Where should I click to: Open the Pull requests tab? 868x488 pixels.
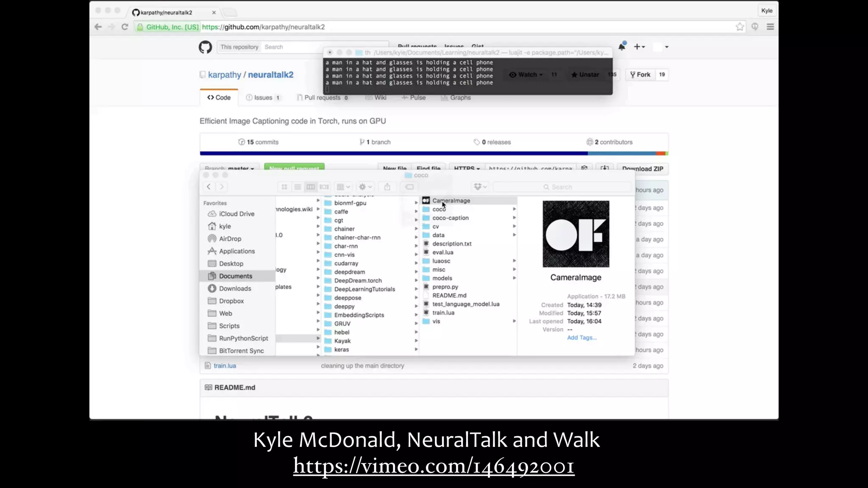pos(323,97)
